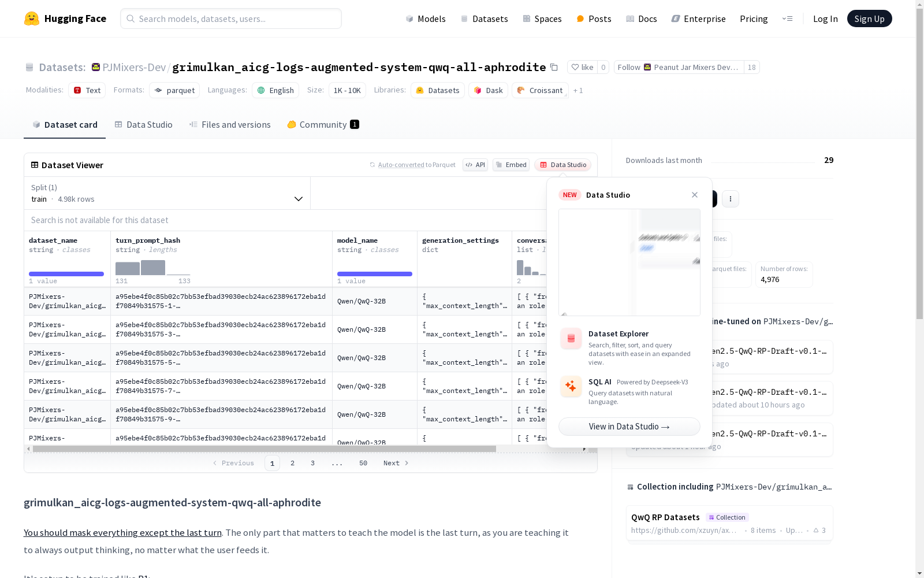This screenshot has height=578, width=924.
Task: Visit the Enterprise page
Action: [x=699, y=18]
